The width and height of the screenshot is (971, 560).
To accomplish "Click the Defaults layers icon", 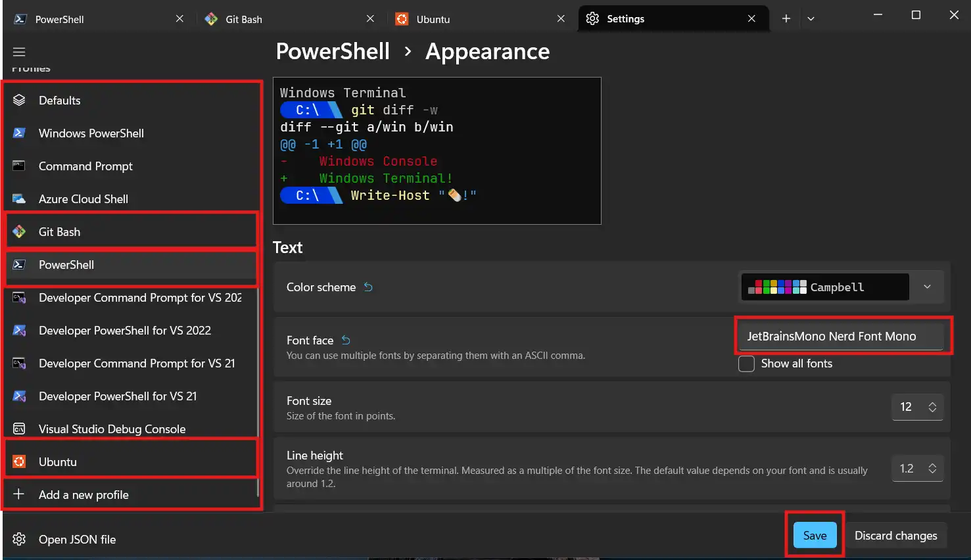I will pos(19,100).
